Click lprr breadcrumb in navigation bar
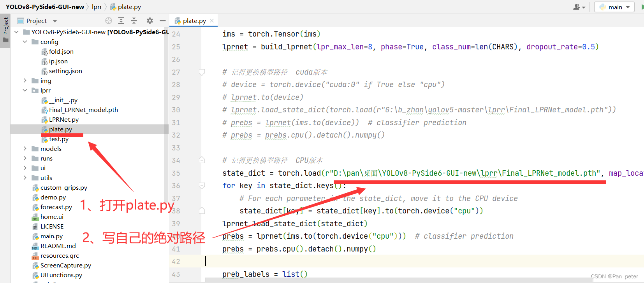Screen dimensions: 644x283 click(97, 7)
